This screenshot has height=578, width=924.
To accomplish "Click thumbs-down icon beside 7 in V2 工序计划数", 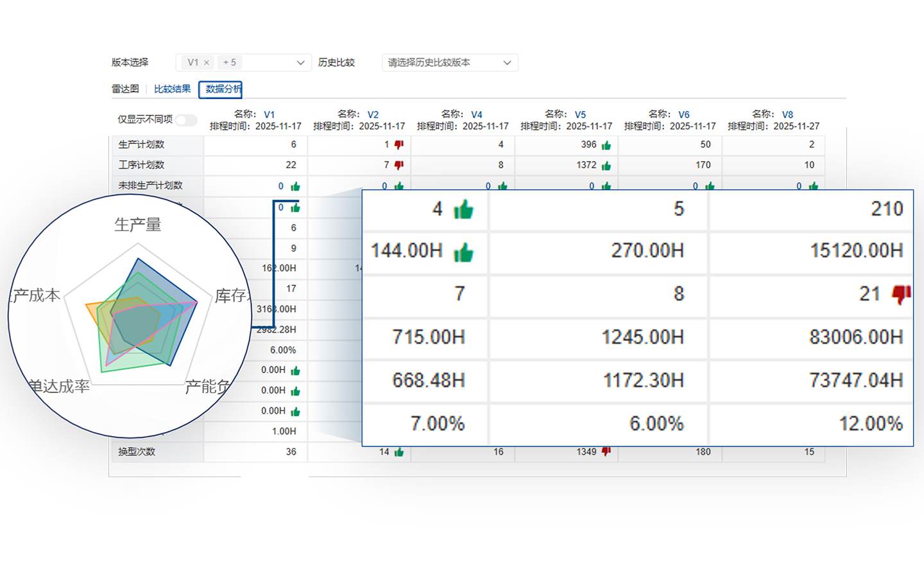I will point(398,166).
